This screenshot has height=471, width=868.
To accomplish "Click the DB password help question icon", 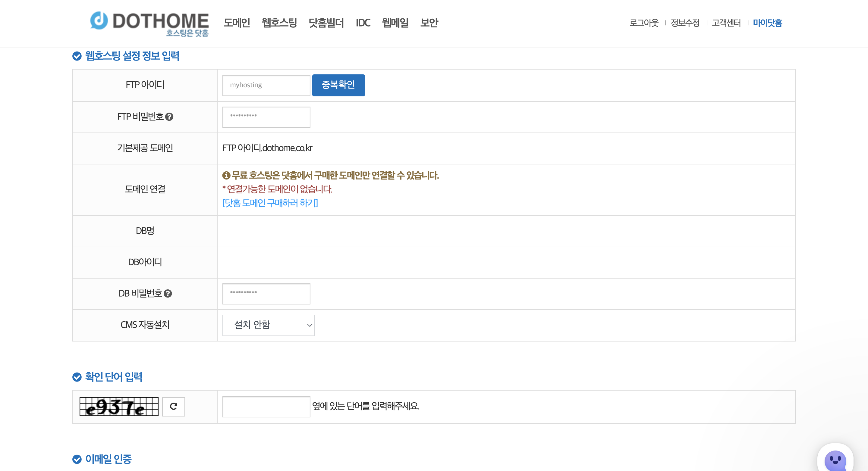I will click(x=168, y=294).
